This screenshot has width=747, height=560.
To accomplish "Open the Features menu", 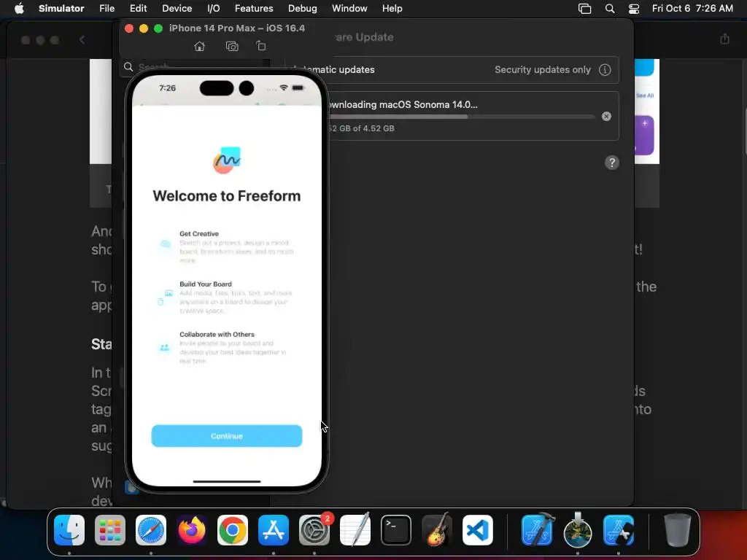I will pyautogui.click(x=254, y=8).
